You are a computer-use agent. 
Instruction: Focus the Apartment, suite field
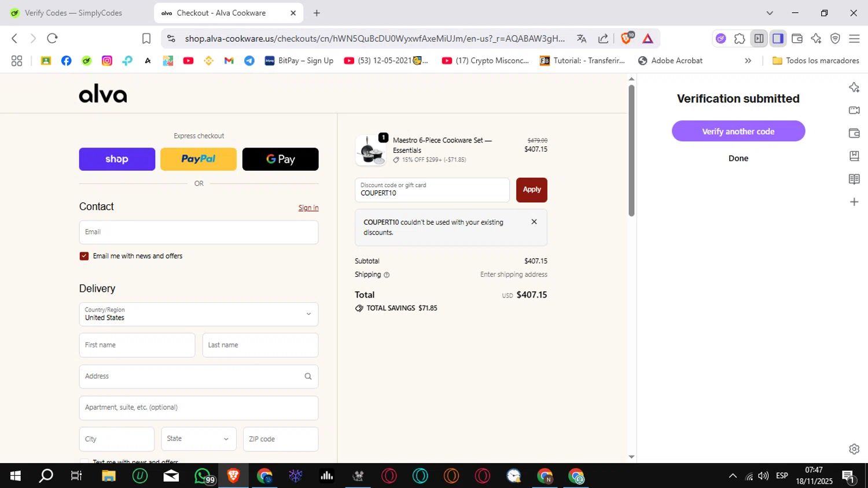(x=198, y=408)
